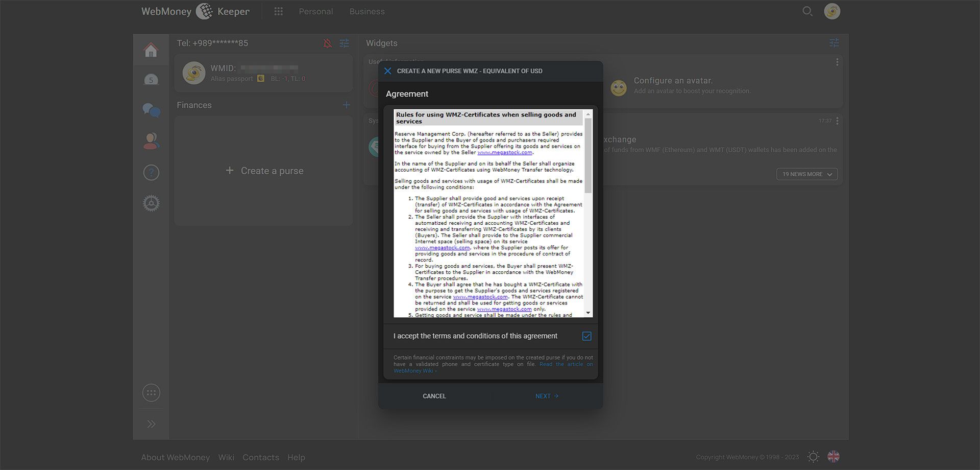Click the Create a purse button
The image size is (980, 470).
(264, 171)
